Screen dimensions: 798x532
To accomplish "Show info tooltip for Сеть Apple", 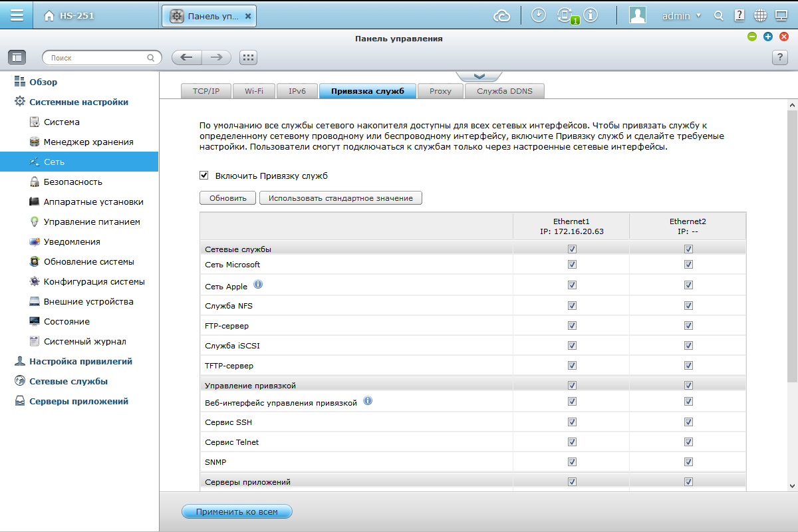I will [259, 285].
